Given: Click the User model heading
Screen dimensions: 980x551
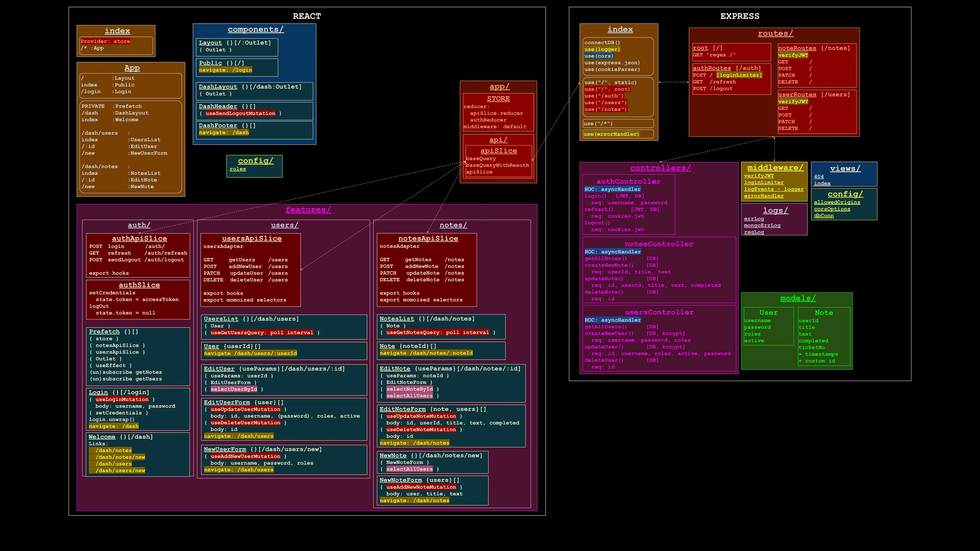Looking at the screenshot, I should [x=768, y=313].
